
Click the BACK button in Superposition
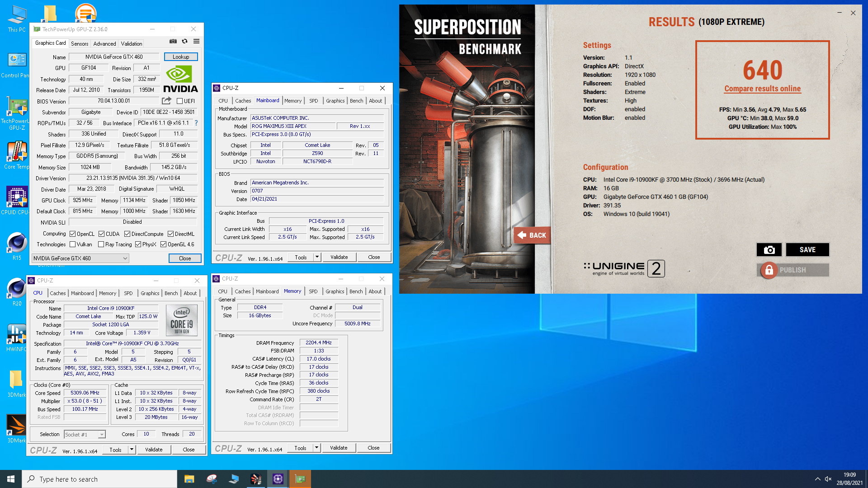(x=532, y=235)
